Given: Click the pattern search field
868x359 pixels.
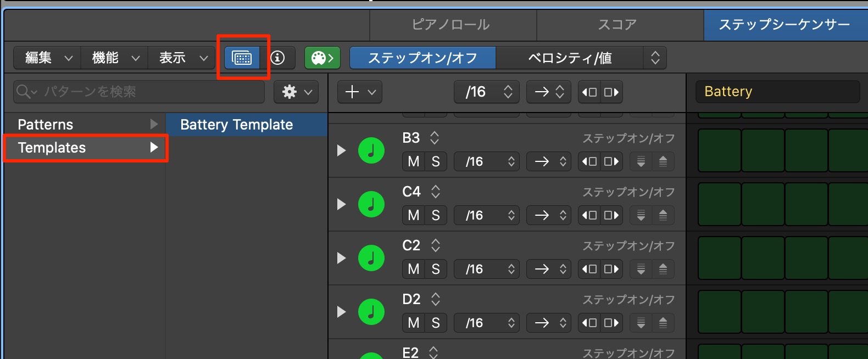Looking at the screenshot, I should (x=139, y=92).
